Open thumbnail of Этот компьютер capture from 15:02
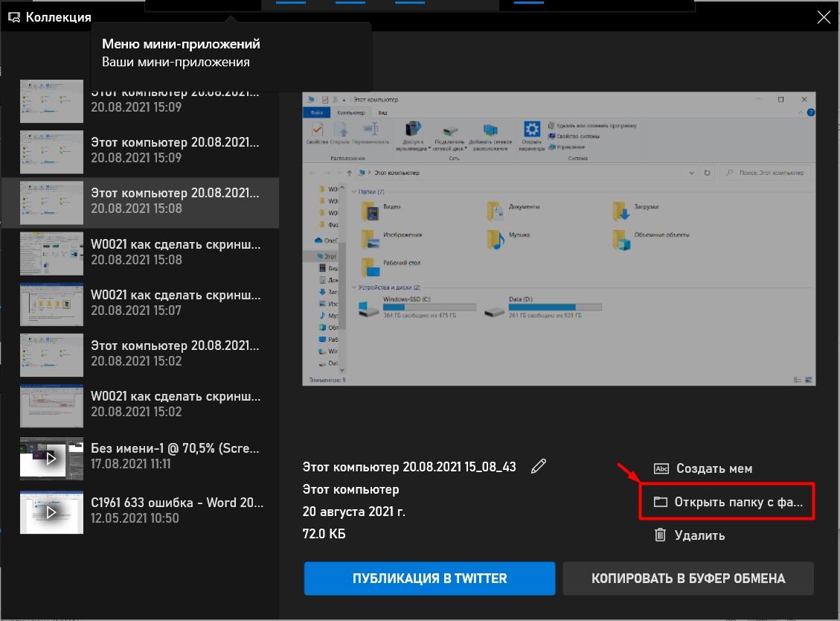 tap(51, 355)
